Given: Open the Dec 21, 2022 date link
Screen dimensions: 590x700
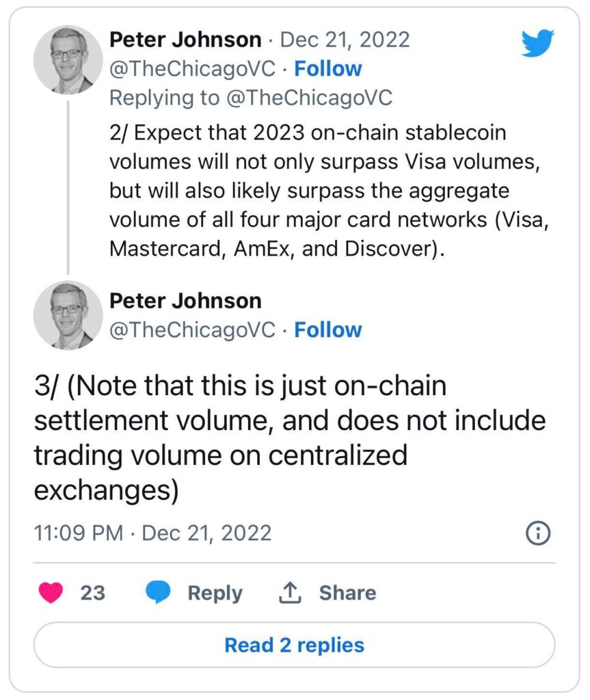Looking at the screenshot, I should point(345,40).
